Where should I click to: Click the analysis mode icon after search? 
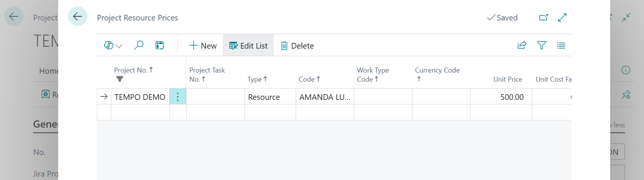(x=160, y=46)
